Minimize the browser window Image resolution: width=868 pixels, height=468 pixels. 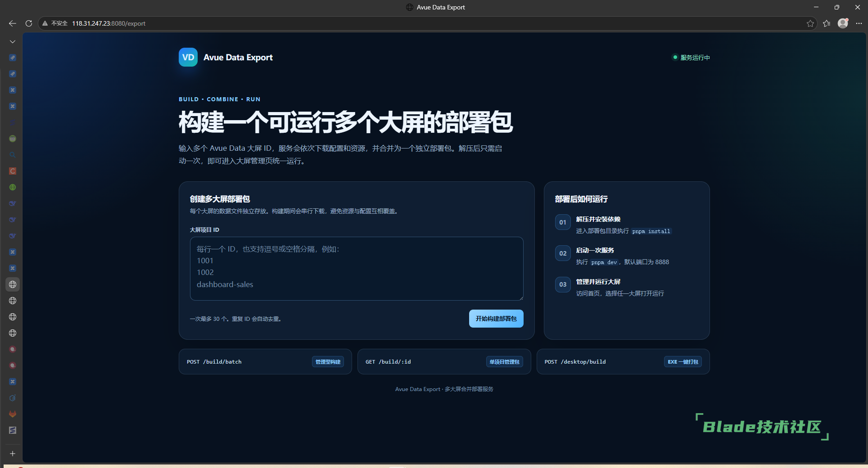click(816, 7)
